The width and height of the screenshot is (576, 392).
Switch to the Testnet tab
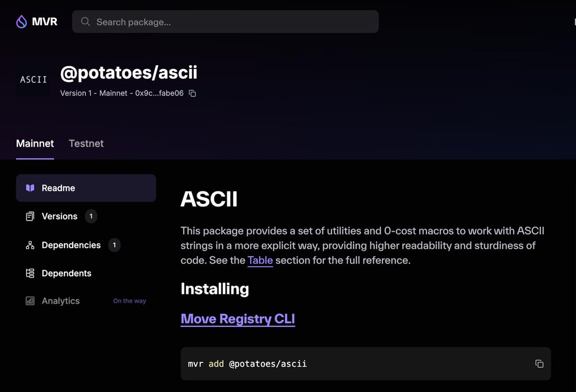point(86,143)
